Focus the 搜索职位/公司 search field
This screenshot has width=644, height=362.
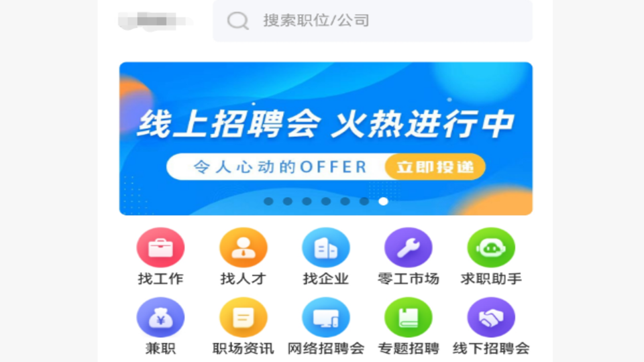pyautogui.click(x=372, y=21)
